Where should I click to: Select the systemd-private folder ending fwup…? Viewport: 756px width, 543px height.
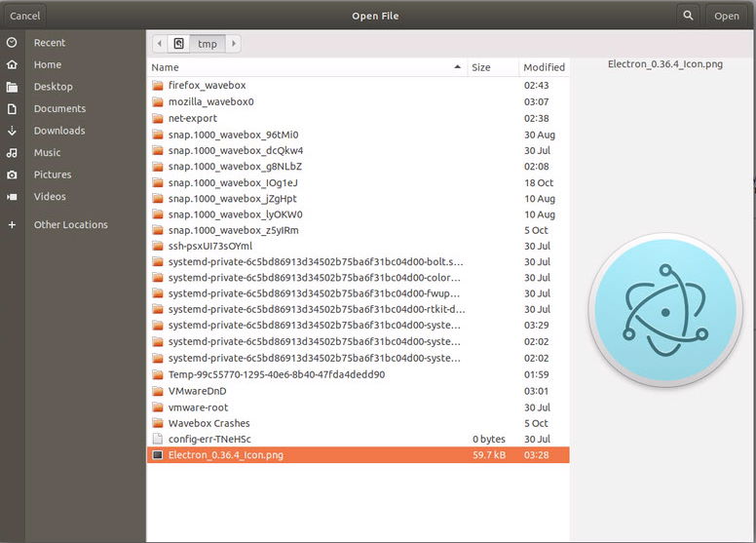358,294
